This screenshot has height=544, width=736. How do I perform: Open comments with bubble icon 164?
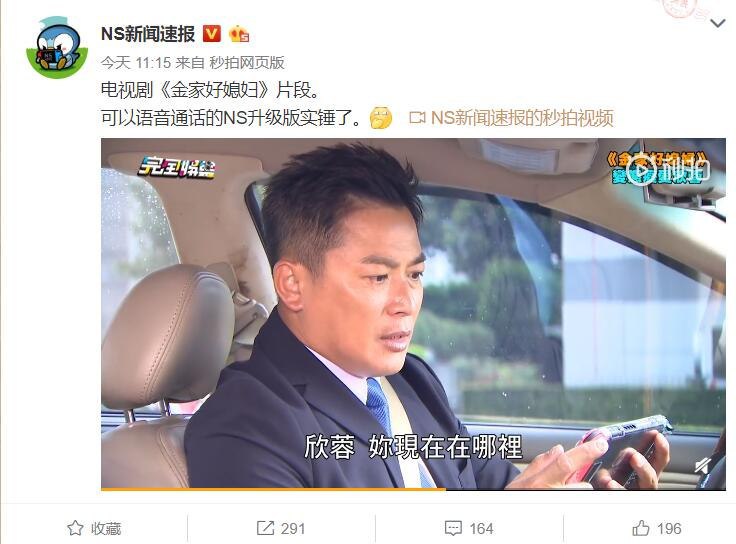[468, 529]
